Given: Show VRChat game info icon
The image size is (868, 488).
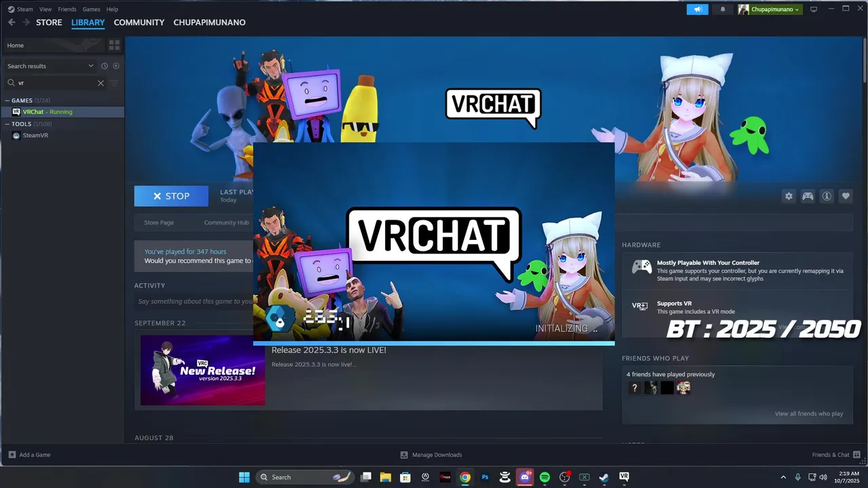Looking at the screenshot, I should pyautogui.click(x=827, y=196).
